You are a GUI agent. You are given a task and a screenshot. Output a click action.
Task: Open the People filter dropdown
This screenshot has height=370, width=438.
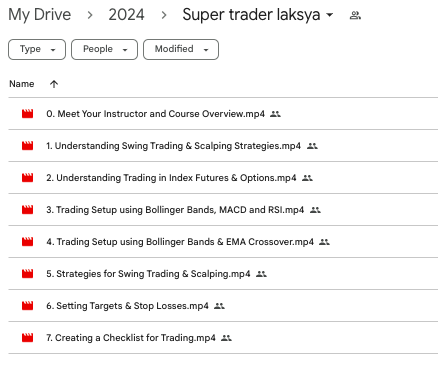[x=104, y=49]
